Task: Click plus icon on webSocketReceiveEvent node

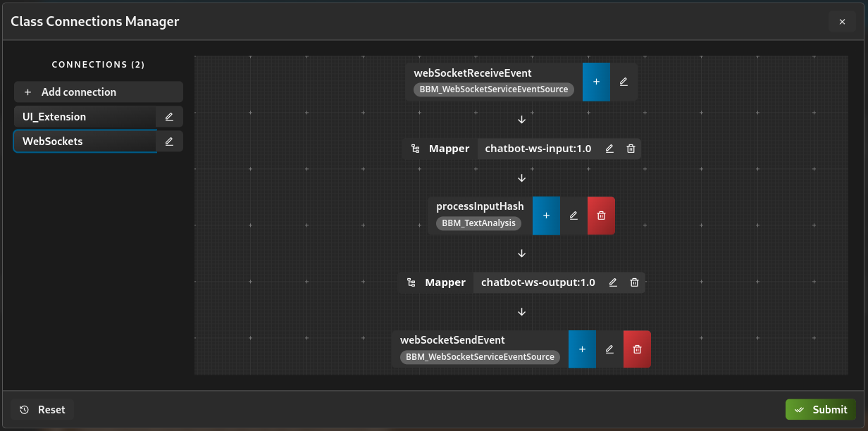Action: tap(596, 82)
